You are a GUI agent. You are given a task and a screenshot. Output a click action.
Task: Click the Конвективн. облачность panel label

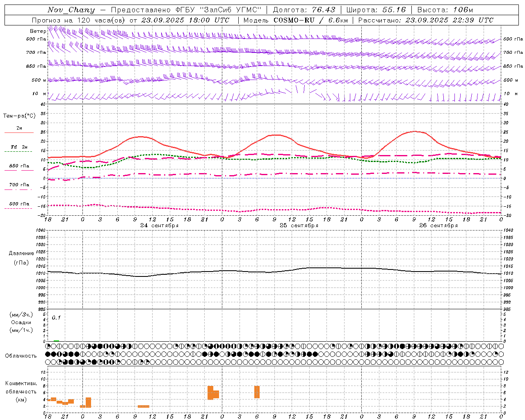point(21,387)
